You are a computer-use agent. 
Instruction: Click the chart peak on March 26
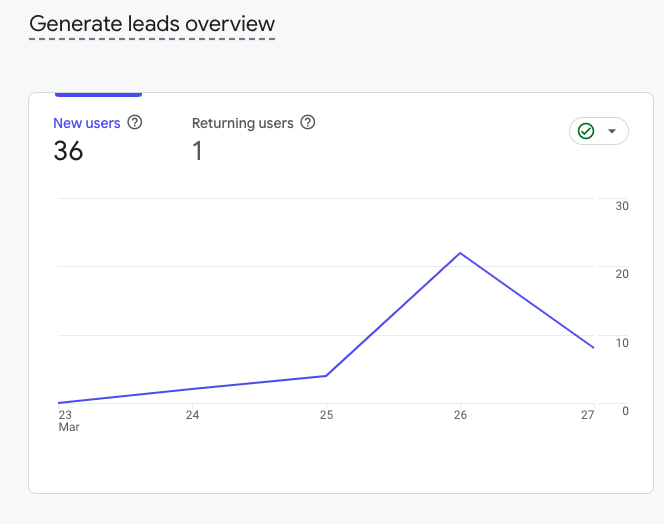pos(460,253)
